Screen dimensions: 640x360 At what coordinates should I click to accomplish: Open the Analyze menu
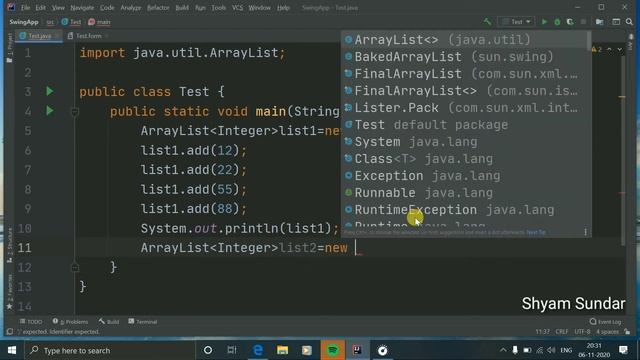[x=131, y=7]
